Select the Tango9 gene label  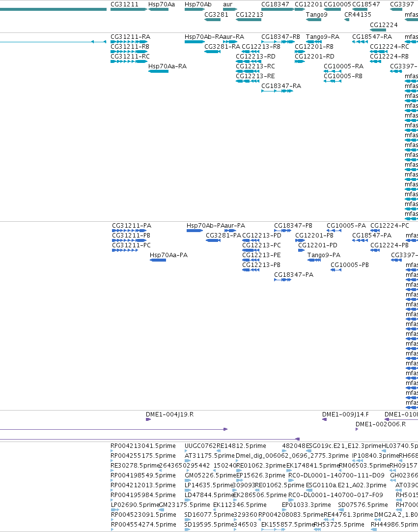coord(317,15)
